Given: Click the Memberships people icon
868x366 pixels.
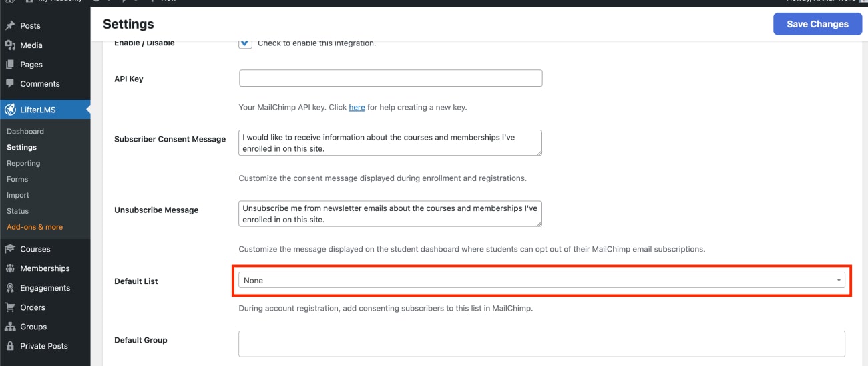Looking at the screenshot, I should [10, 268].
